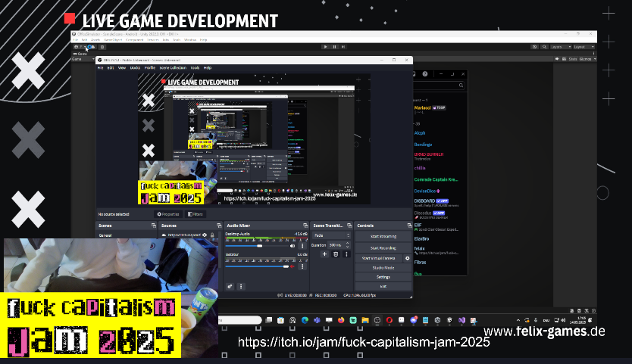
Task: Open OBS Scene Collection menu
Action: [x=173, y=67]
